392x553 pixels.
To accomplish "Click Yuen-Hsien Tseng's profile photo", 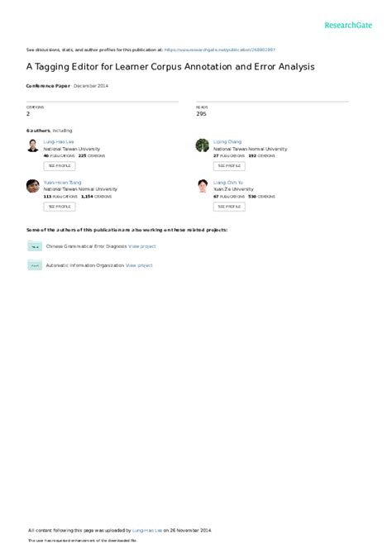I will pyautogui.click(x=33, y=186).
